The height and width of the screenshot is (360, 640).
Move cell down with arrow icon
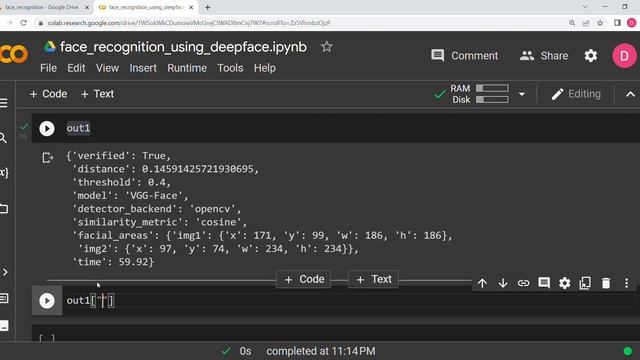pos(503,283)
